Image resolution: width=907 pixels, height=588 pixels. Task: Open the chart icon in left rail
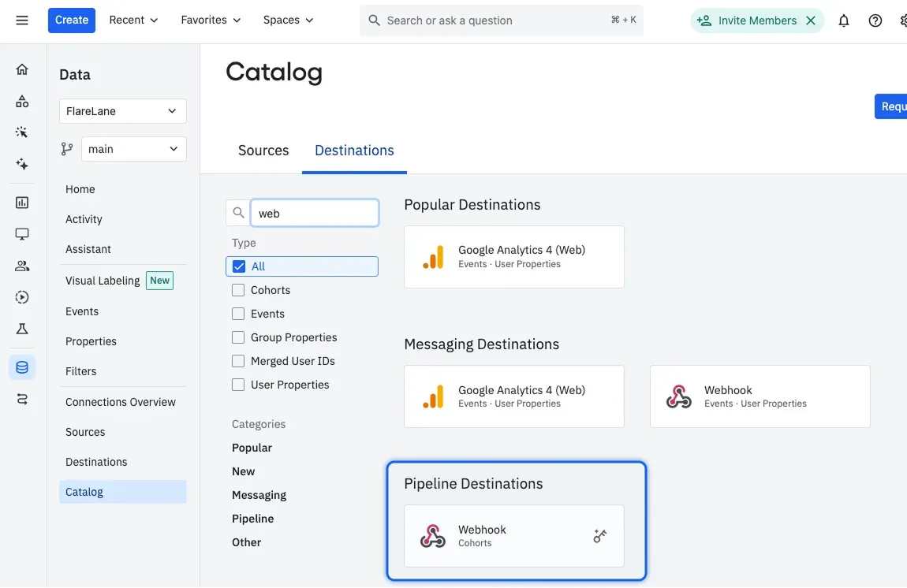(x=22, y=203)
